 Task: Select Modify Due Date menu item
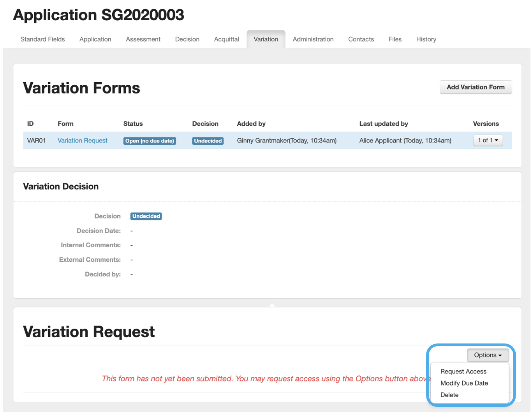pos(464,383)
